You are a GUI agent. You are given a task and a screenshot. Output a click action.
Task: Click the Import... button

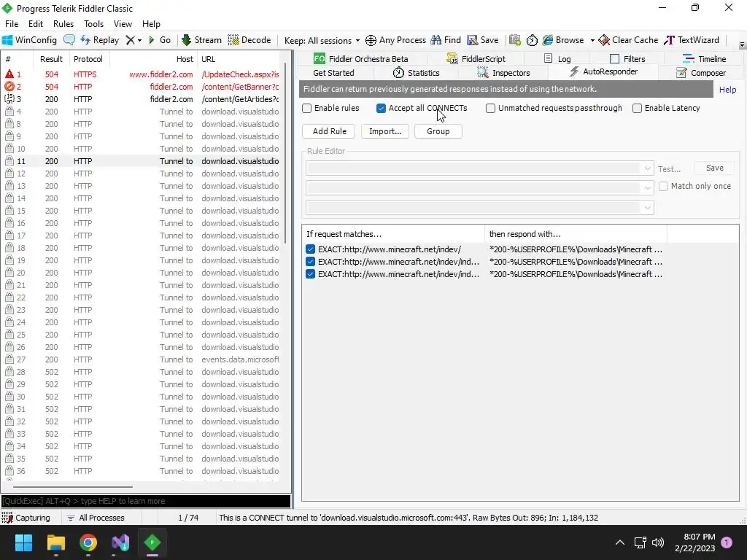coord(385,131)
